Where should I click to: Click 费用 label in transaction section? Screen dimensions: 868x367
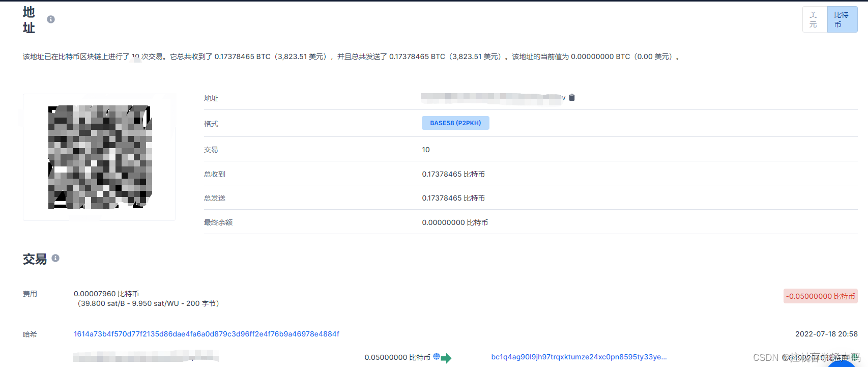(x=30, y=294)
